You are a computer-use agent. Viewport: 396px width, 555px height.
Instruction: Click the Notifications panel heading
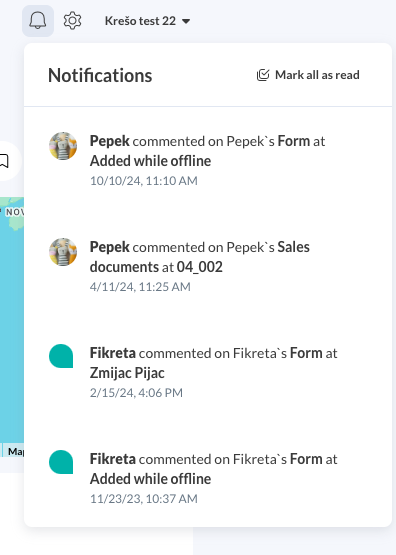pos(100,75)
